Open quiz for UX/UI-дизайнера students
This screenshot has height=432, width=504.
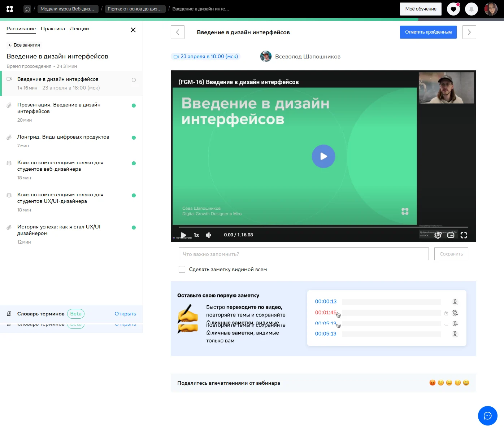click(71, 202)
